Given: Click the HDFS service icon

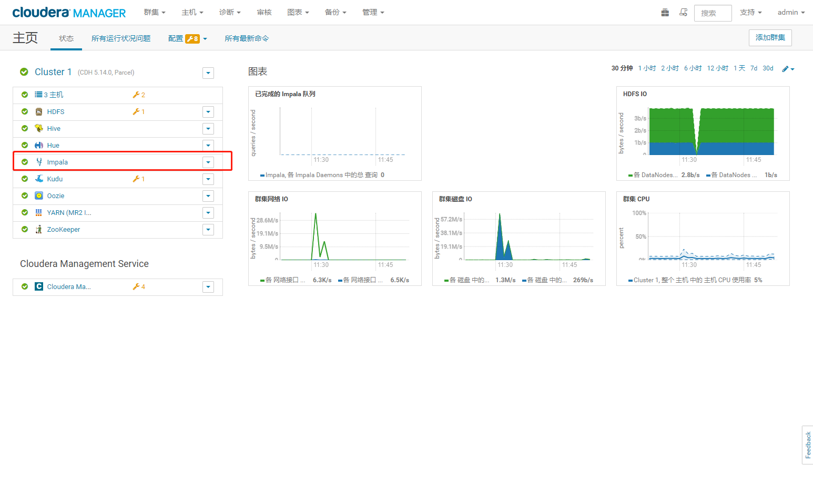Looking at the screenshot, I should tap(39, 111).
